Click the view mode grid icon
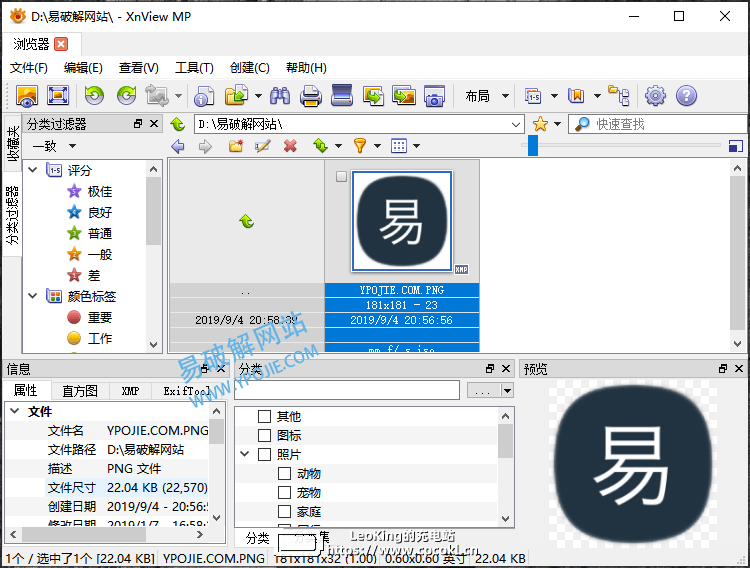 click(x=399, y=145)
